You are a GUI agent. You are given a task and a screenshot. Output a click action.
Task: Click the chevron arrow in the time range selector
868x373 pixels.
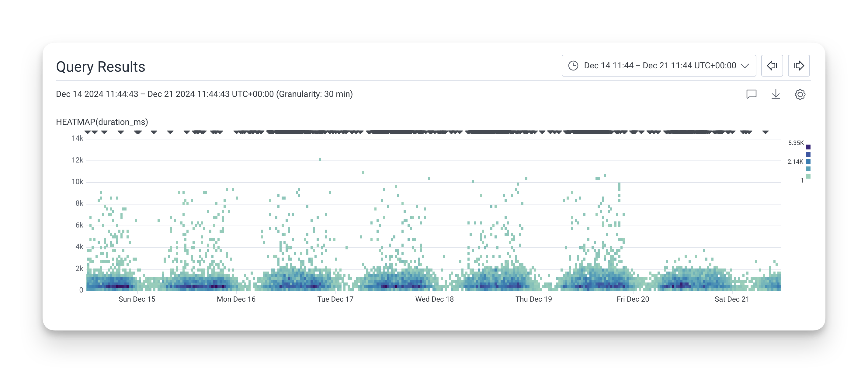745,66
